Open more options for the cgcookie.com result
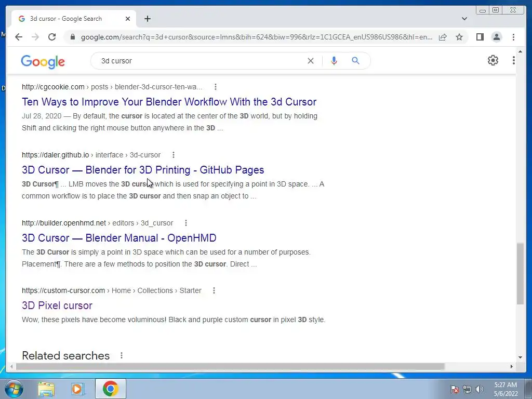 pos(216,87)
